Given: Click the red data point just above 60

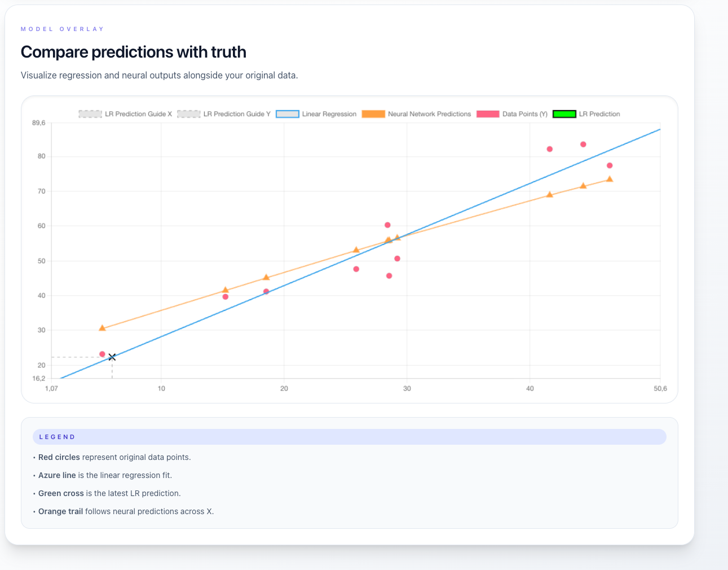Looking at the screenshot, I should pos(387,225).
